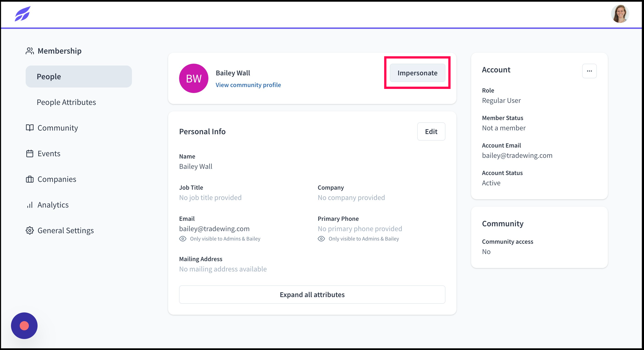Edit the Personal Info section
644x350 pixels.
click(x=431, y=131)
